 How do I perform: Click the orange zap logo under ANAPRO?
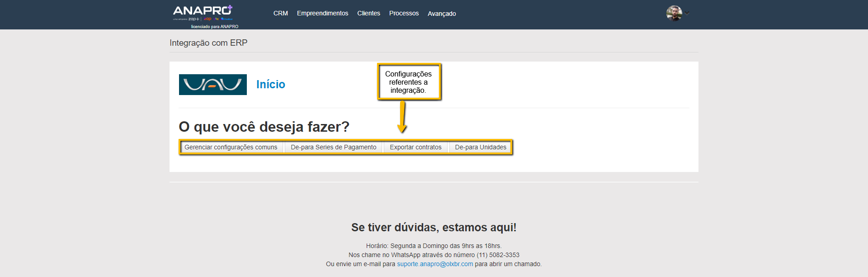pyautogui.click(x=208, y=19)
